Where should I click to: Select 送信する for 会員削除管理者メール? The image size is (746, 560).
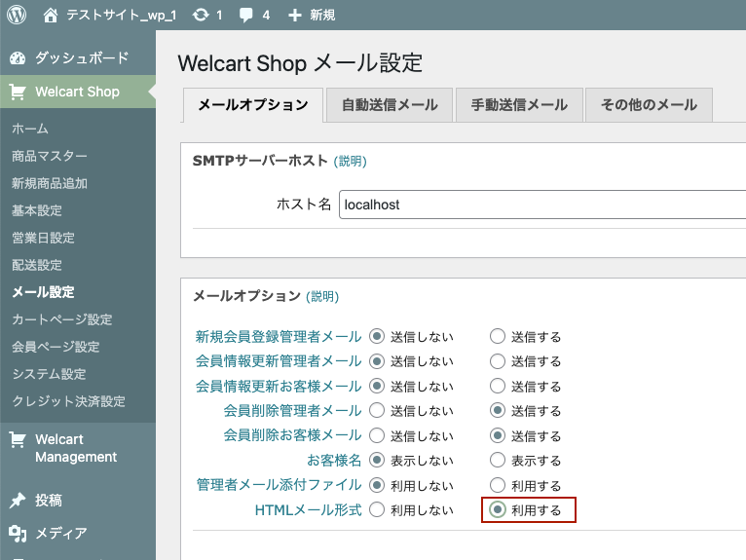(498, 410)
